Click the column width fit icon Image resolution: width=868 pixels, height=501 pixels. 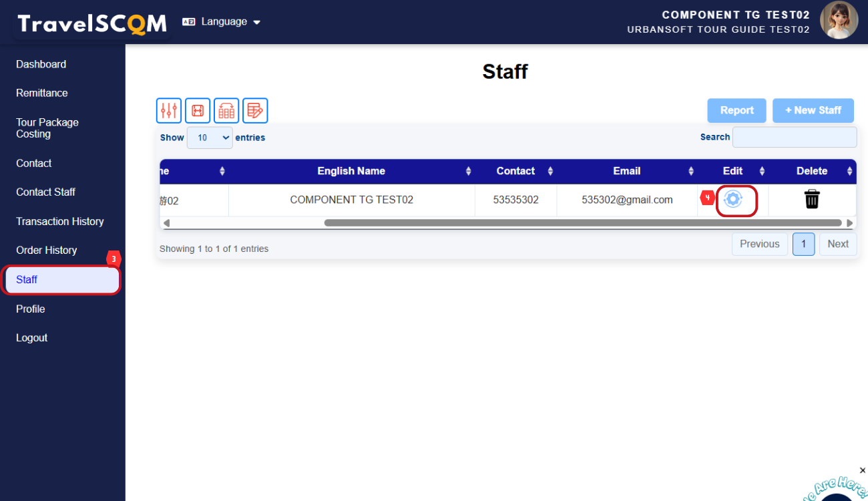pyautogui.click(x=198, y=111)
